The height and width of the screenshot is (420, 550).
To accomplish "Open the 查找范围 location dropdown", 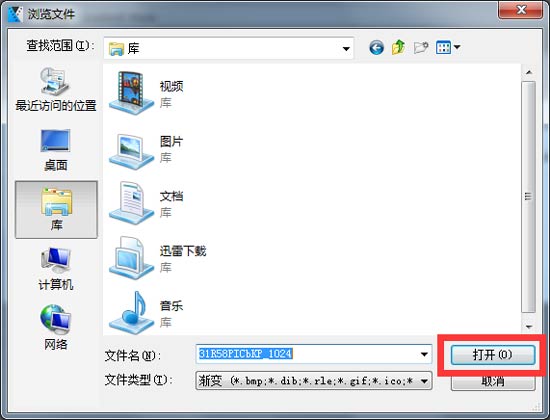I will (x=229, y=48).
